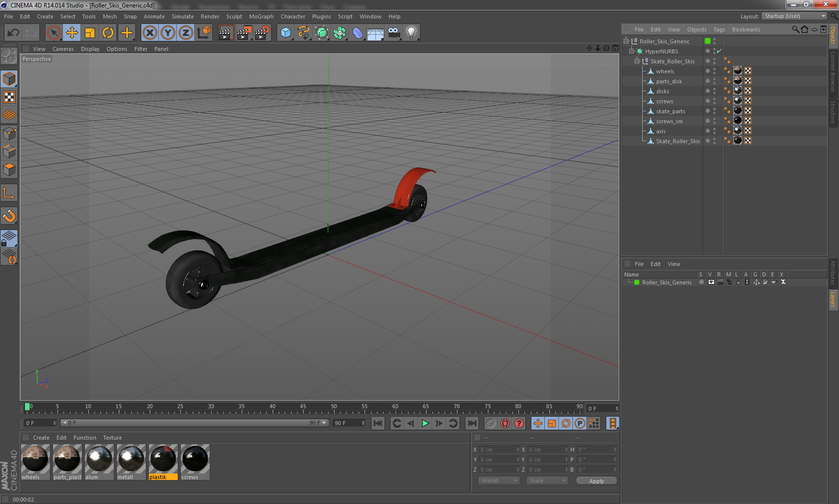
Task: Open the Mesh menu
Action: point(110,16)
